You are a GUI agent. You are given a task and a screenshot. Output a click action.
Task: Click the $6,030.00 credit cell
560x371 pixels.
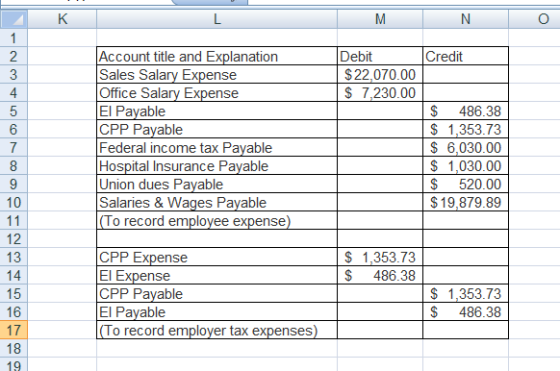coord(465,147)
